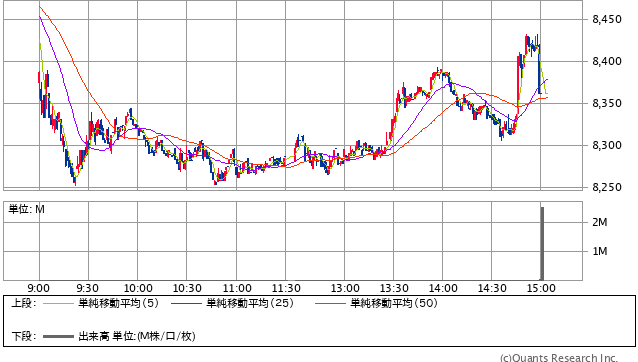Click the 8,400 price axis label
The image size is (638, 362).
click(607, 61)
